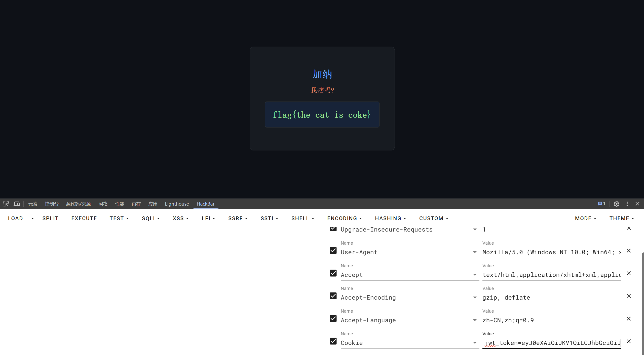Switch to the Lighthouse tab
Image resolution: width=644 pixels, height=355 pixels.
pyautogui.click(x=177, y=204)
